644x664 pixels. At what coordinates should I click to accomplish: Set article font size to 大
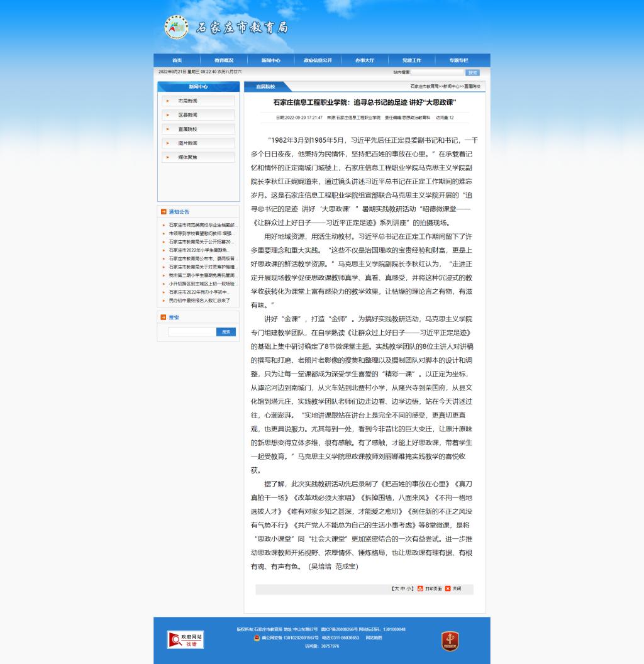pos(396,589)
